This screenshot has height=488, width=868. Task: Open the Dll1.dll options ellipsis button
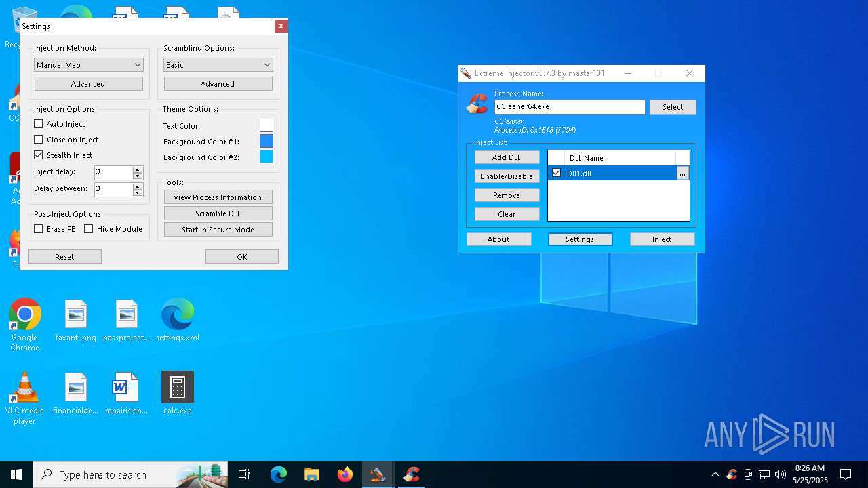(683, 174)
